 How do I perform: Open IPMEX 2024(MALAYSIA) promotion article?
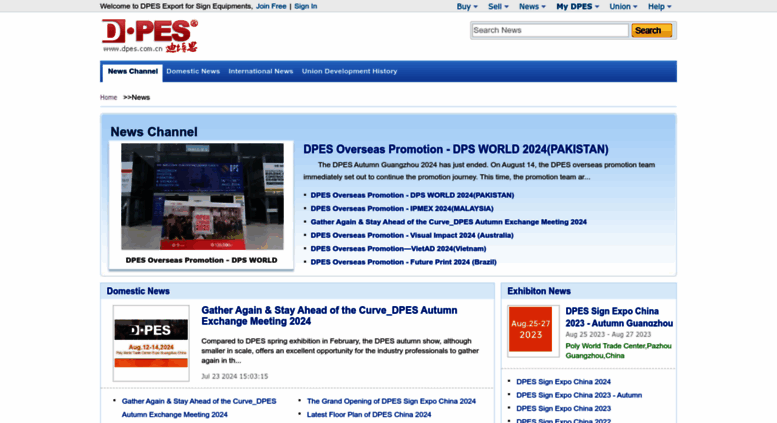click(402, 209)
